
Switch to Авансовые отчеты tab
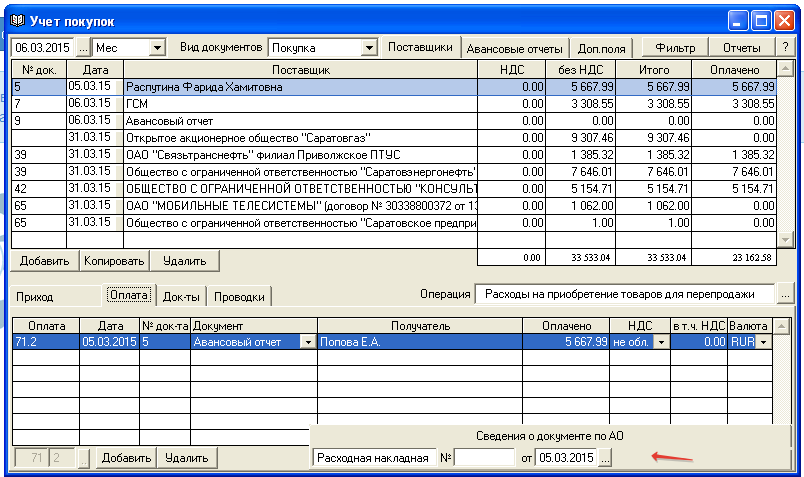pos(516,47)
